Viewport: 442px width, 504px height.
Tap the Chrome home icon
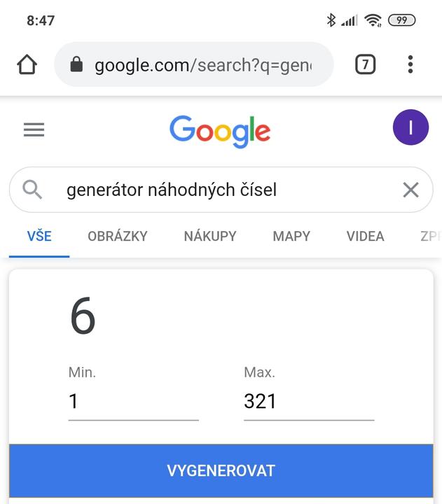click(27, 65)
